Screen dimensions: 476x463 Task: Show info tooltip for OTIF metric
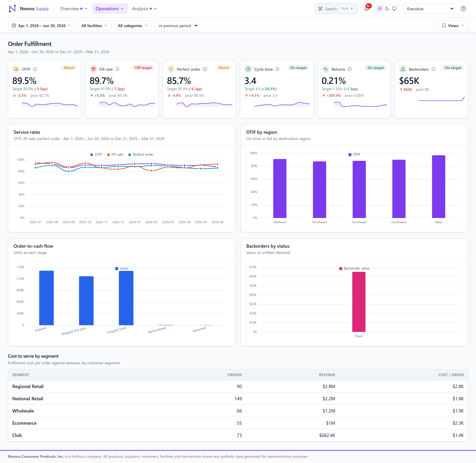(x=35, y=69)
